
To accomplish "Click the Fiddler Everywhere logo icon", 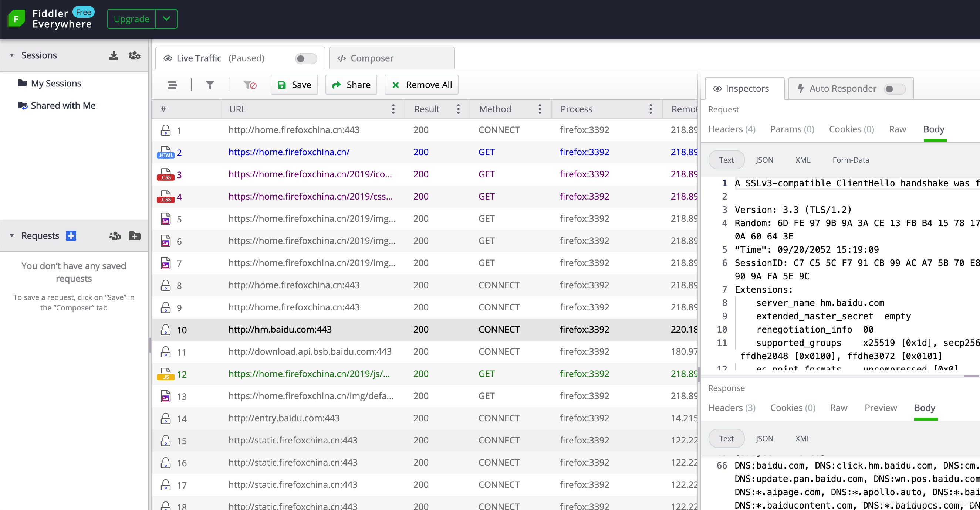I will coord(16,18).
